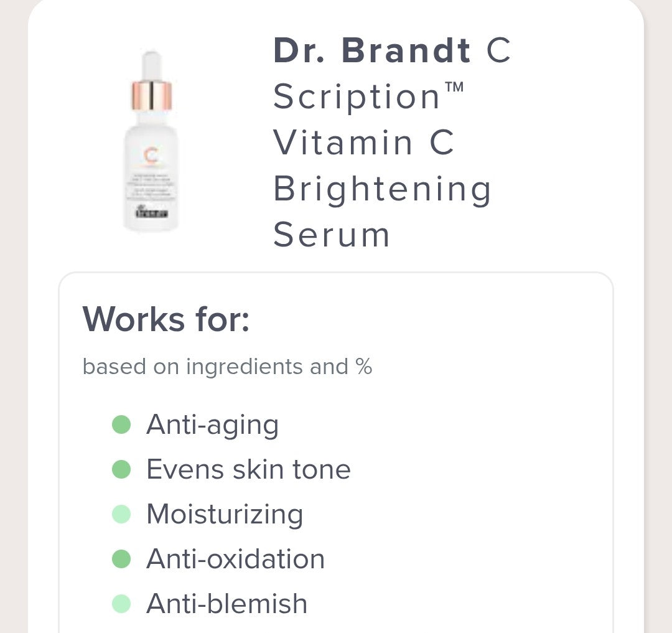
Task: Tap the Anti-oxidation benefit text
Action: [235, 559]
